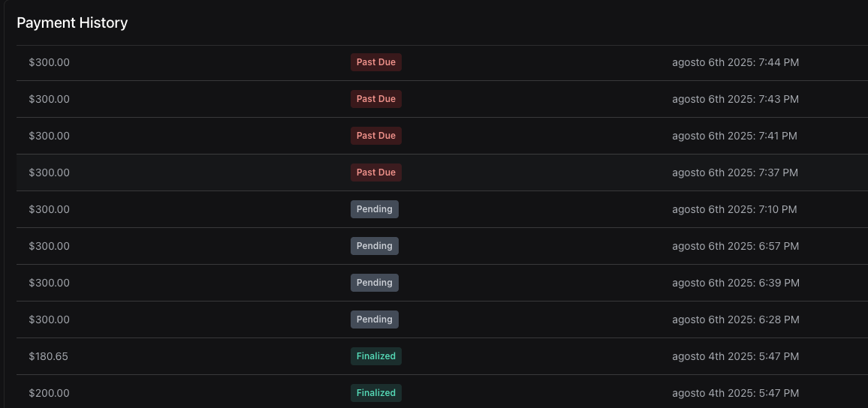Open Pending badge on 6:28 PM row
The image size is (868, 408).
(374, 319)
